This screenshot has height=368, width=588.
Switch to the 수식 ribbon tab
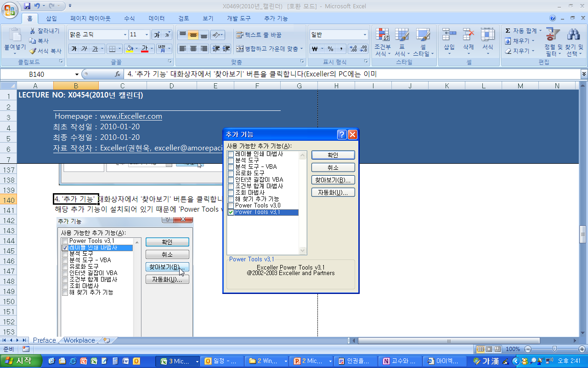pos(129,18)
